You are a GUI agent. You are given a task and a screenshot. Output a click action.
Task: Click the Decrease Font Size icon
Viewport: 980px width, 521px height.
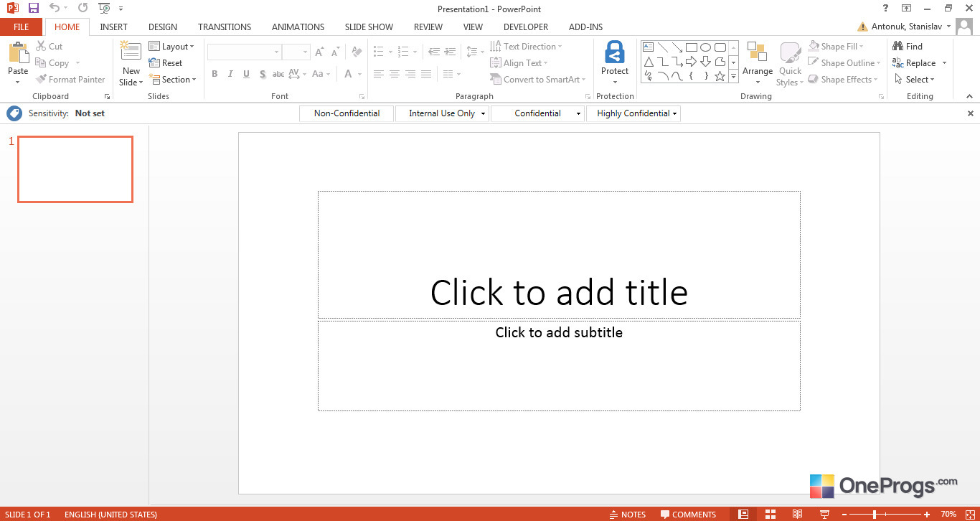(335, 52)
